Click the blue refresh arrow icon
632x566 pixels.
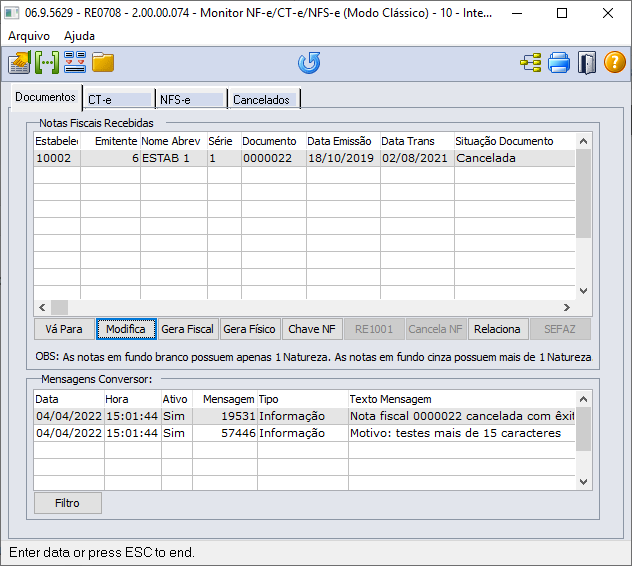coord(309,62)
